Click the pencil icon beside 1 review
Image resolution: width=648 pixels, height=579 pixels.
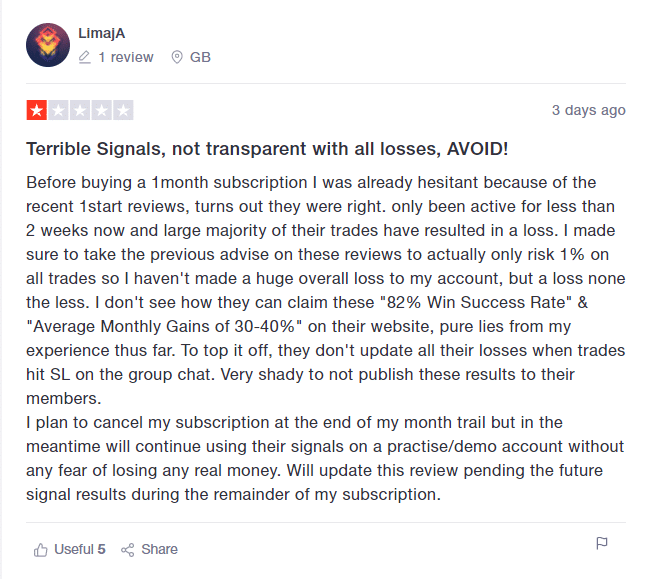(x=84, y=57)
